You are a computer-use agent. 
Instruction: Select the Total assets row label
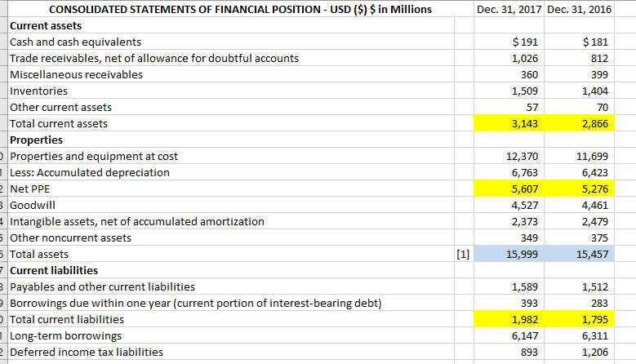(x=39, y=254)
